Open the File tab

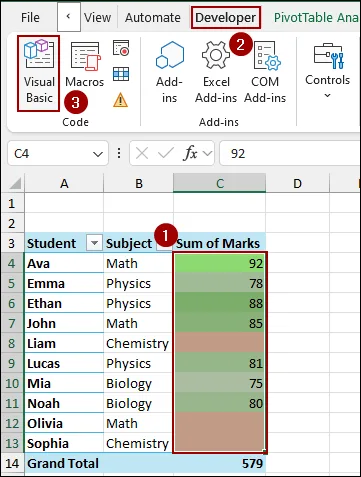(30, 17)
